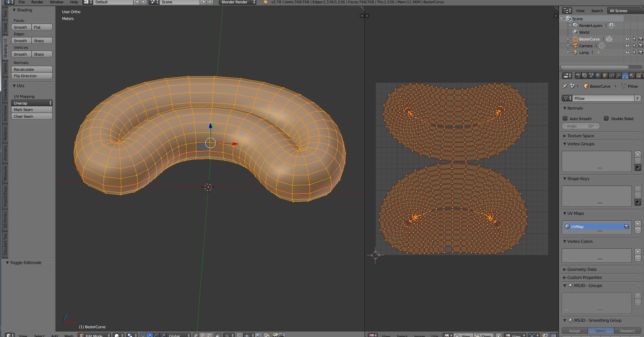Click the Blender logo in the info header
This screenshot has width=644, height=337.
(265, 2)
